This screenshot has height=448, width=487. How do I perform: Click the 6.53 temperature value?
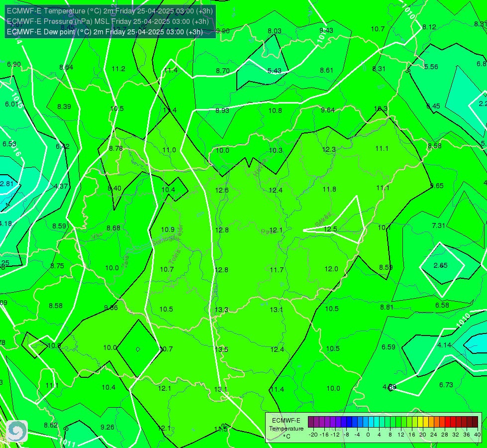pos(9,144)
